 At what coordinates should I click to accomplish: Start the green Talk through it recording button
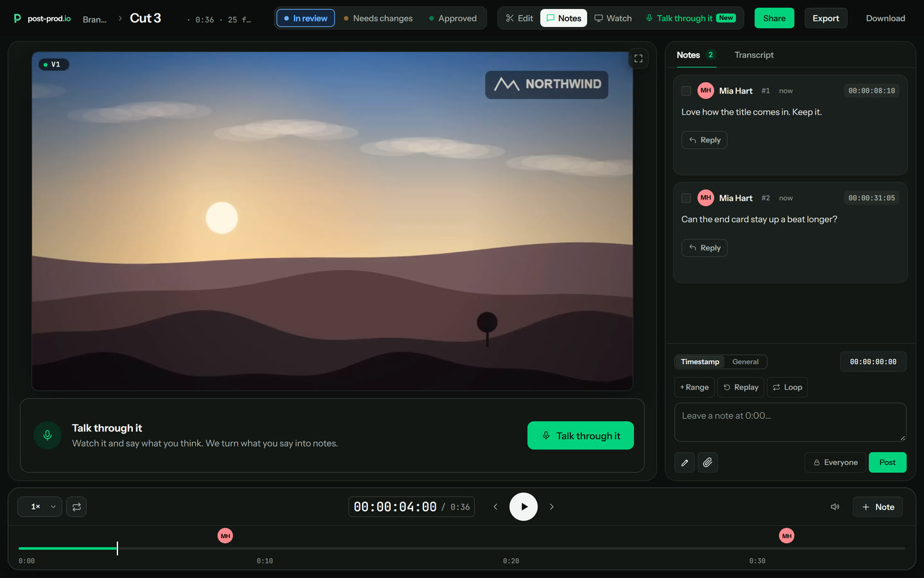point(581,435)
